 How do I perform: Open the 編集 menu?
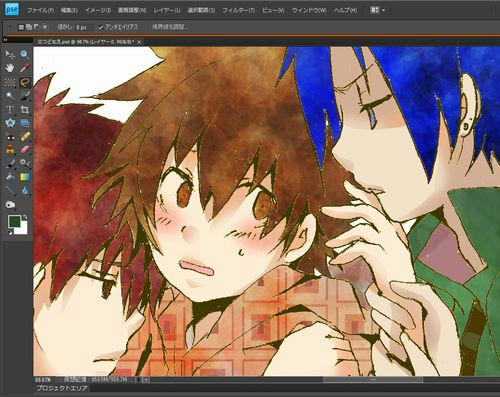[69, 10]
